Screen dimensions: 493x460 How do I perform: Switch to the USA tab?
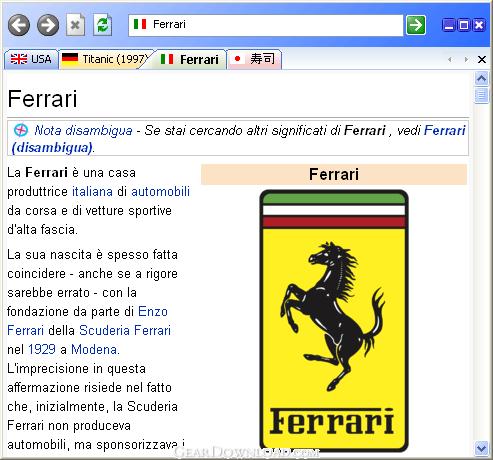[31, 59]
